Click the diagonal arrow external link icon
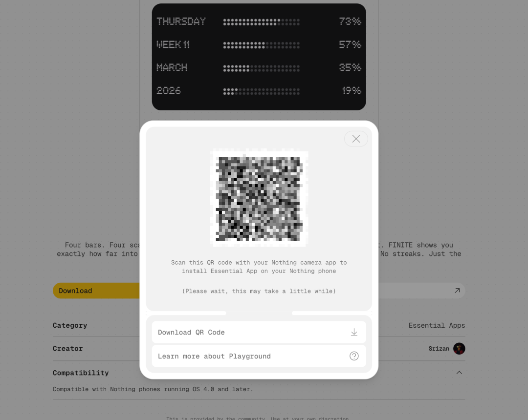528x420 pixels. [x=457, y=291]
